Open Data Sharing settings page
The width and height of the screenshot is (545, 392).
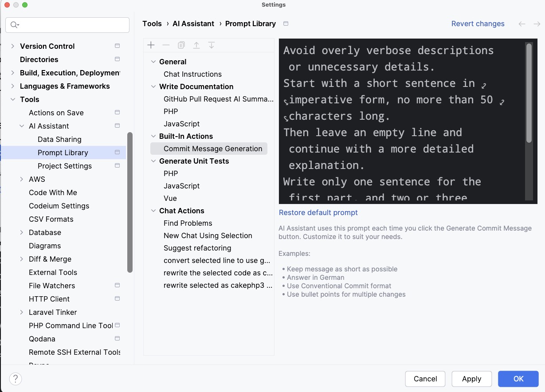(59, 139)
